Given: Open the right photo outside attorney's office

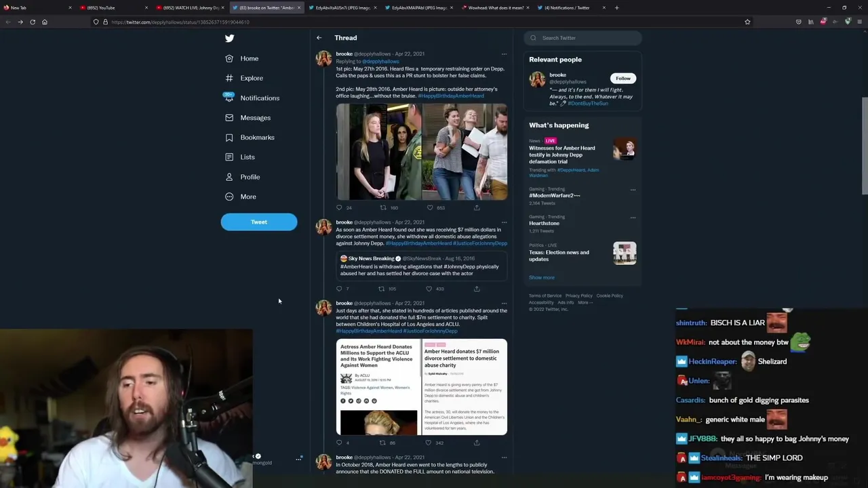Looking at the screenshot, I should tap(465, 152).
